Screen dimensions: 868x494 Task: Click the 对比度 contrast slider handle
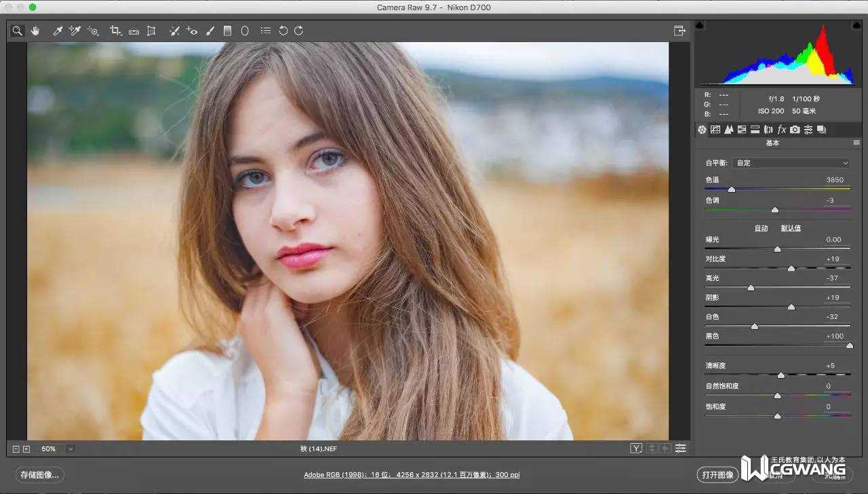(791, 269)
